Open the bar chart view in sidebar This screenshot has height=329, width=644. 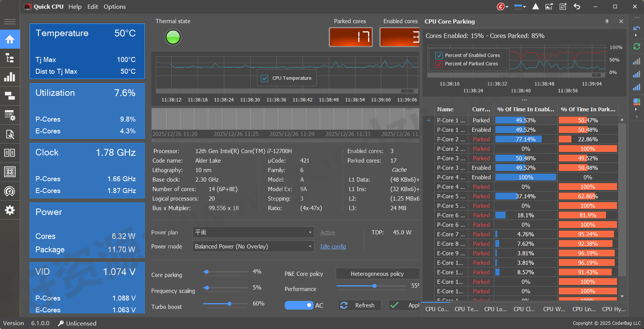click(10, 77)
